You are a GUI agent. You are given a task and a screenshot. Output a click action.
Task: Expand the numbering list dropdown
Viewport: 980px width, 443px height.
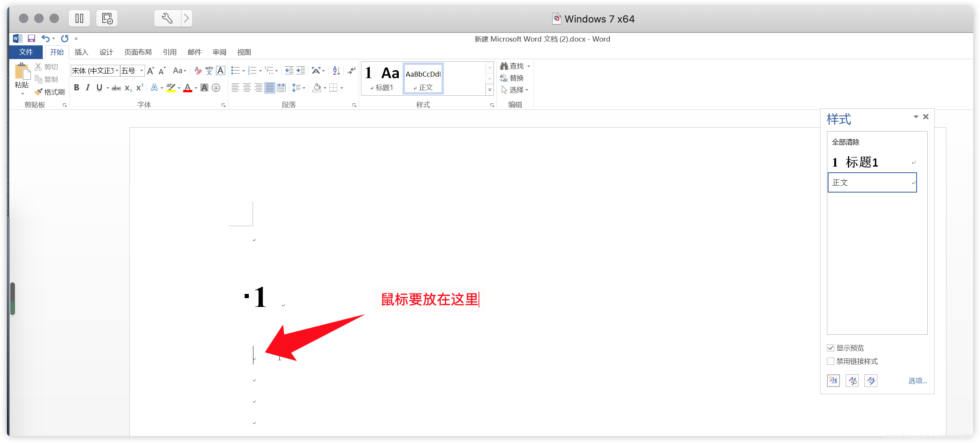click(260, 71)
